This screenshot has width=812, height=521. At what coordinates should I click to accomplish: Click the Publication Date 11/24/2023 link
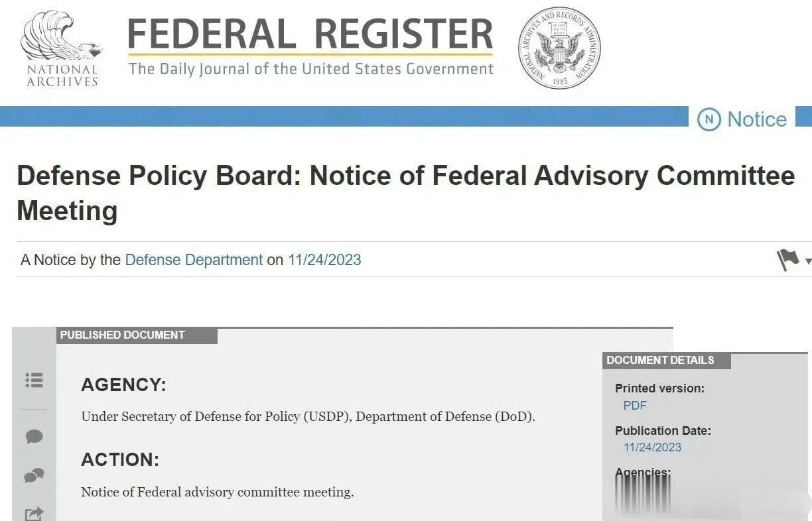click(x=652, y=447)
